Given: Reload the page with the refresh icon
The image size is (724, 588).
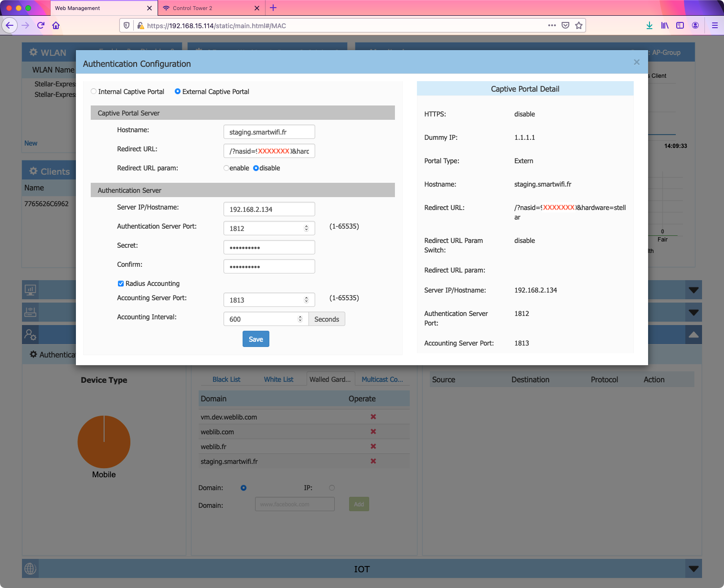Looking at the screenshot, I should click(x=41, y=25).
